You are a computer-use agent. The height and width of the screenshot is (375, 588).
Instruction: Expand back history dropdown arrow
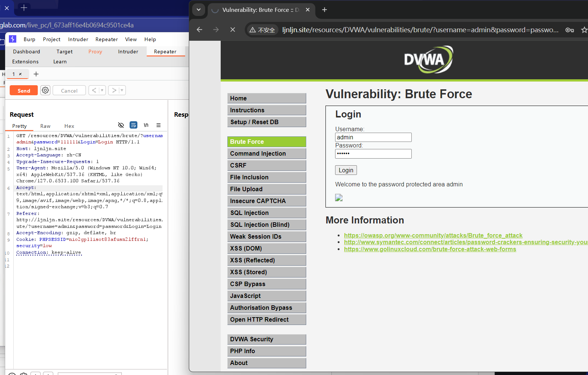pos(102,90)
